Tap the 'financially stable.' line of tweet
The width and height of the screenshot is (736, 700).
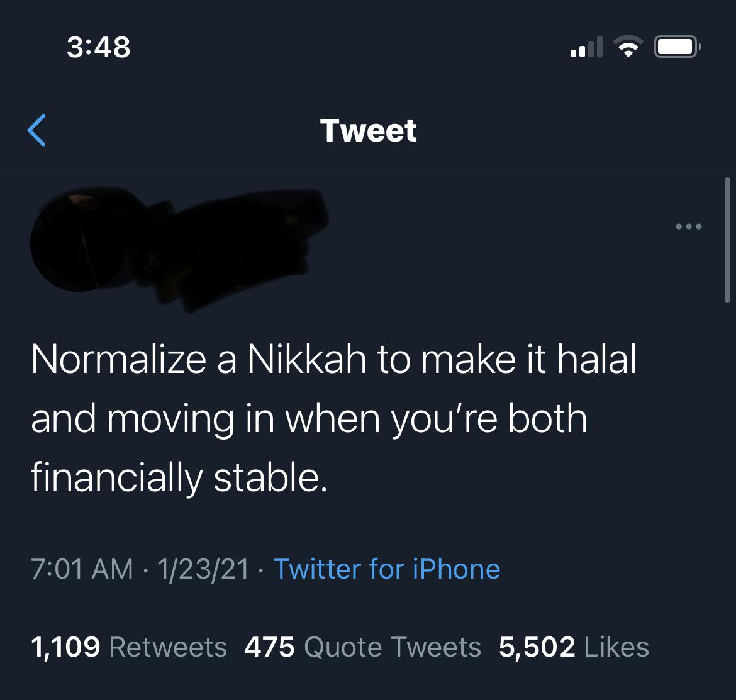tap(179, 477)
